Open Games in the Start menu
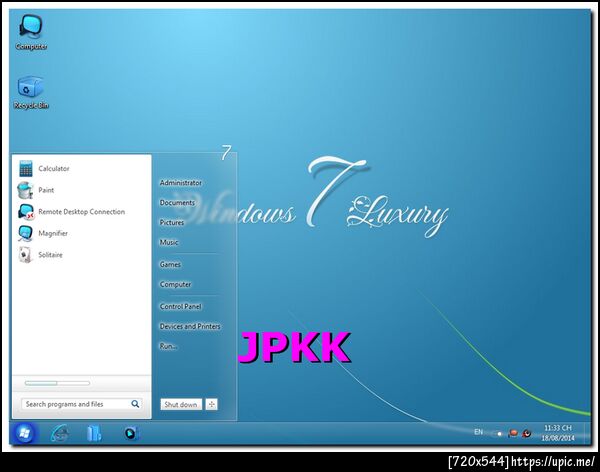The image size is (600, 472). [x=170, y=265]
